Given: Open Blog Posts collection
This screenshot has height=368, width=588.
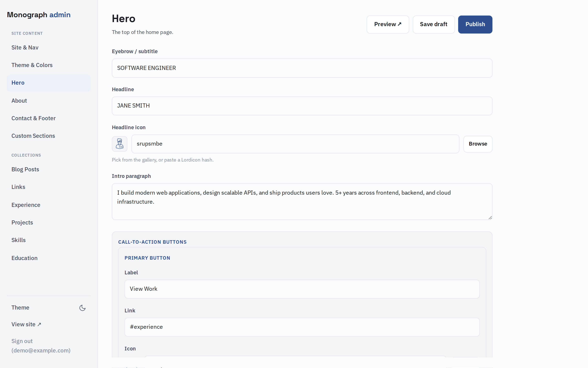Looking at the screenshot, I should coord(49,169).
